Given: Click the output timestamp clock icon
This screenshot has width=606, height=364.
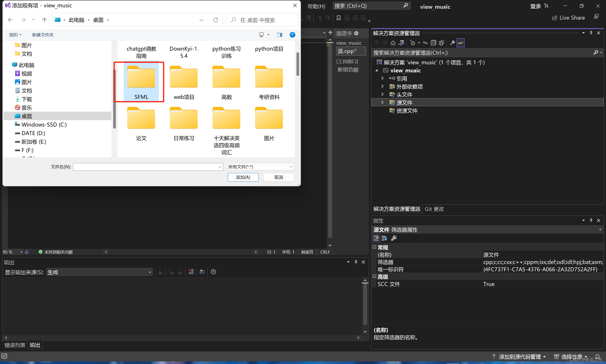Looking at the screenshot, I should tap(213, 272).
